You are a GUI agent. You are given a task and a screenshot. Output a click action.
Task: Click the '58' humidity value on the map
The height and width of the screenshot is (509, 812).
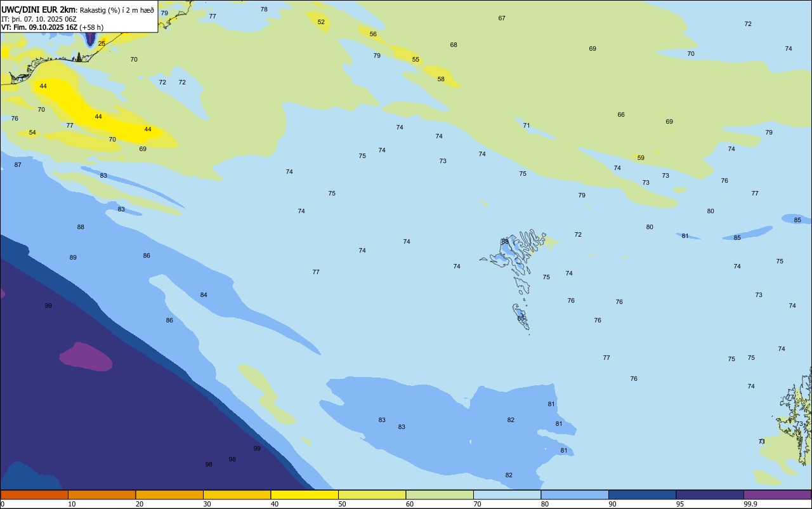(x=441, y=79)
